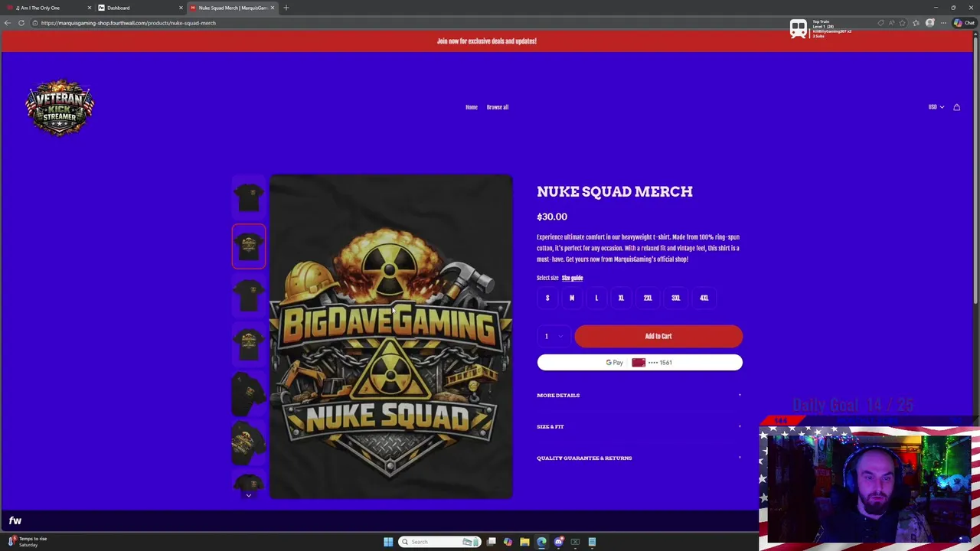This screenshot has height=551, width=980.
Task: Open Browse all in site navigation
Action: [x=498, y=107]
